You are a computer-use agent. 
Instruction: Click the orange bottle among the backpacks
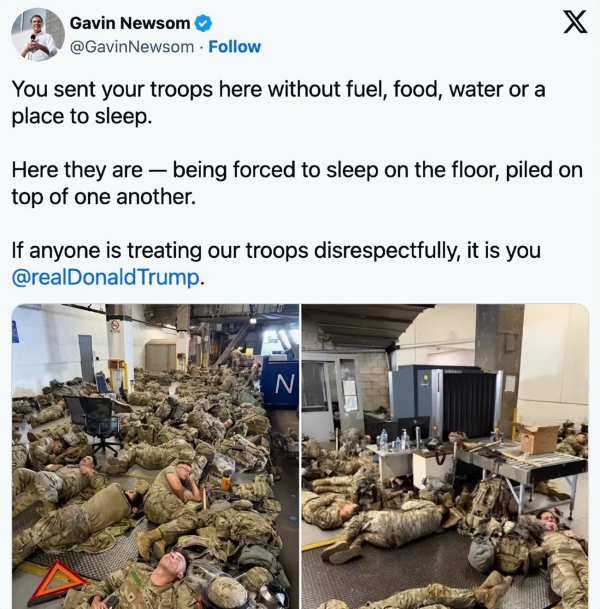226,482
